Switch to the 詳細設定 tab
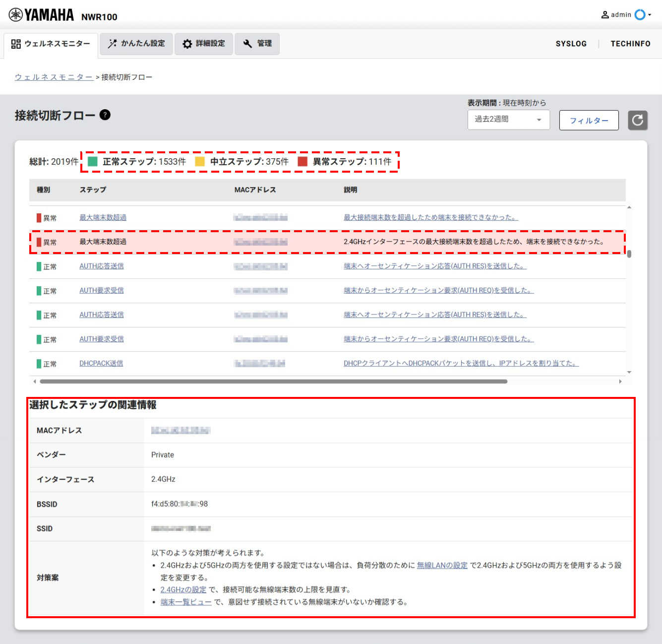The image size is (662, 644). coord(204,44)
